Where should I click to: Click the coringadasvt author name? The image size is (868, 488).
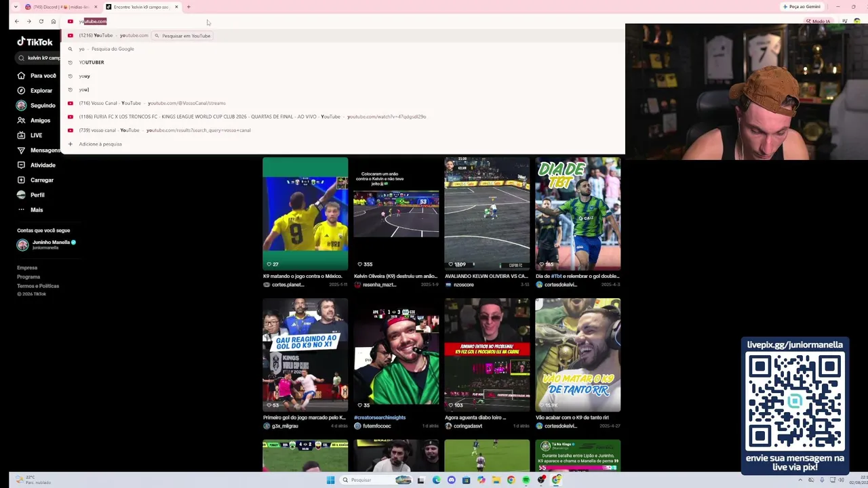coord(468,426)
